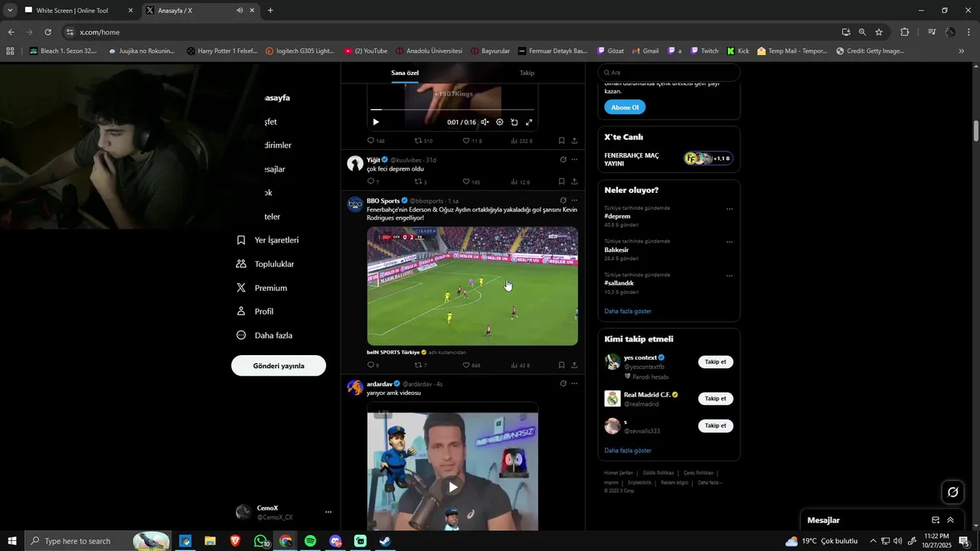Open Topluluklar in sidebar
Viewport: 980px width, 551px height.
(265, 264)
